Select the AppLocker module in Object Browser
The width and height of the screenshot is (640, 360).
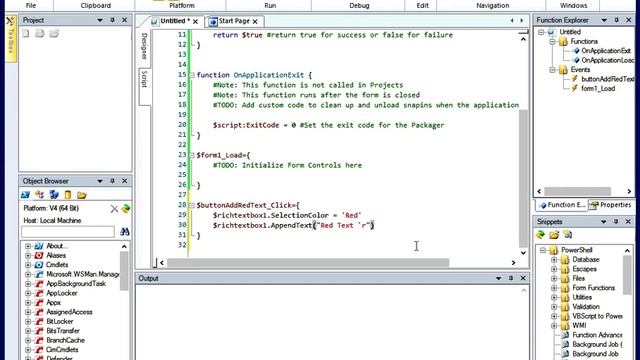(x=62, y=293)
